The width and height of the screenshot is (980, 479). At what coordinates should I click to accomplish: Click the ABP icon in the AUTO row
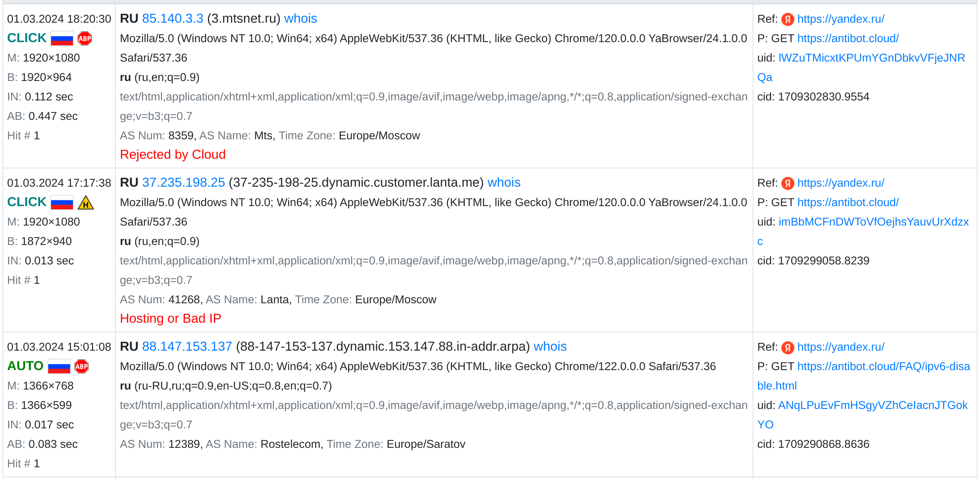pos(81,367)
